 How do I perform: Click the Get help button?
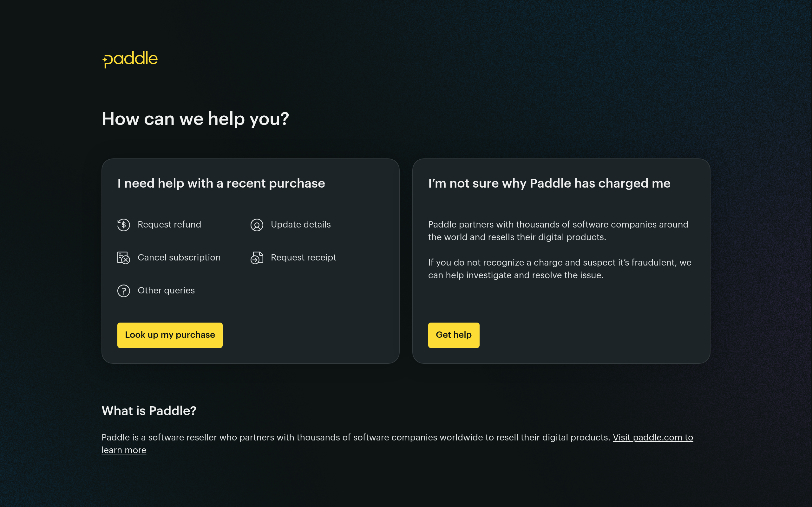[454, 335]
